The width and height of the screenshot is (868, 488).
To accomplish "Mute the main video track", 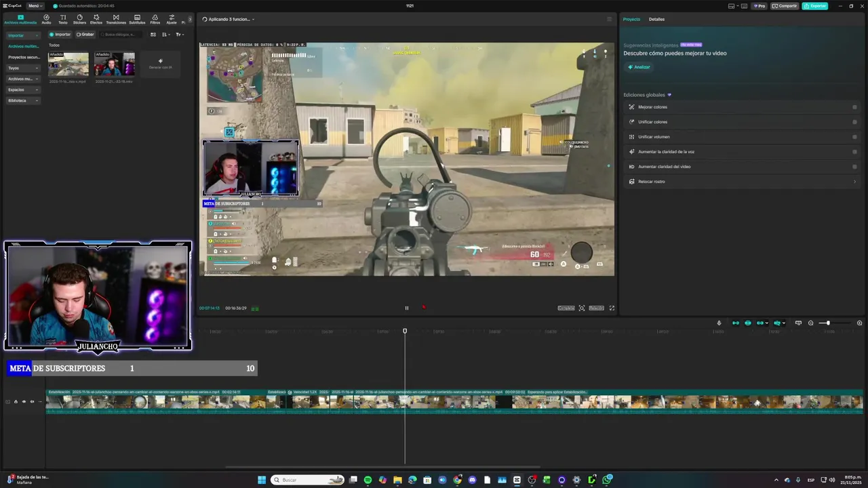I will [32, 401].
